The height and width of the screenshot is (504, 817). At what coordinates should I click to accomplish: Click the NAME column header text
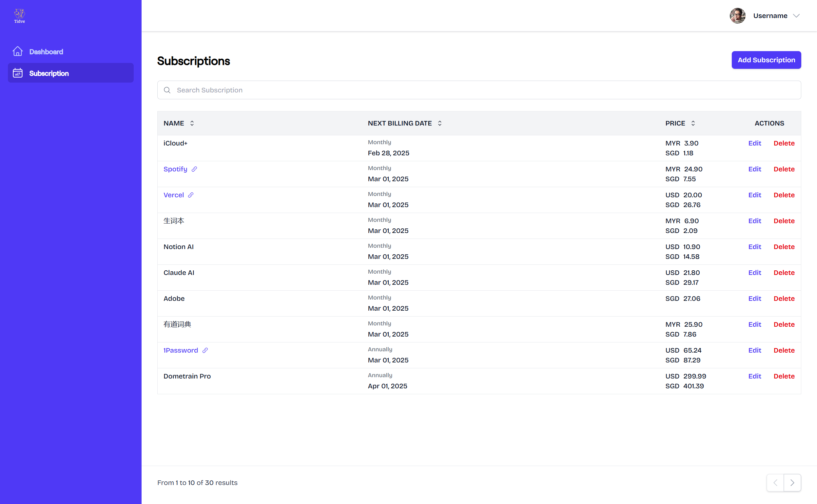tap(174, 123)
